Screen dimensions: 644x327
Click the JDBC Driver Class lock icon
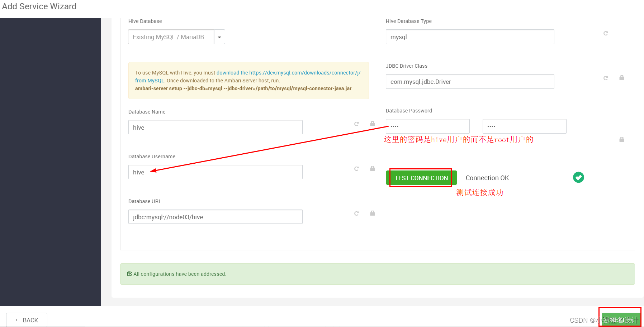click(x=622, y=78)
